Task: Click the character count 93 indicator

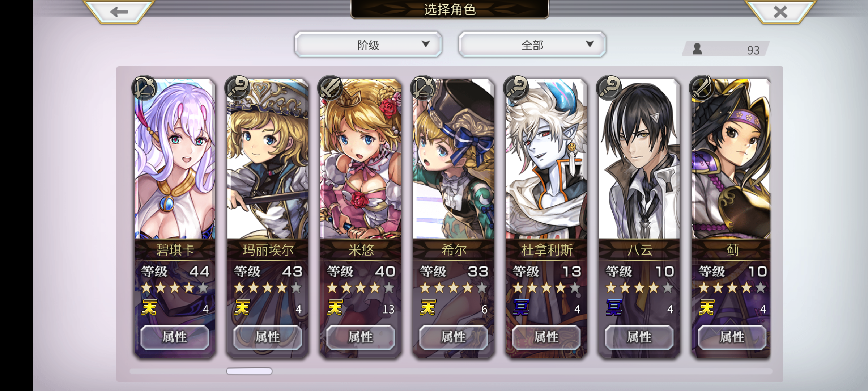Action: tap(726, 49)
